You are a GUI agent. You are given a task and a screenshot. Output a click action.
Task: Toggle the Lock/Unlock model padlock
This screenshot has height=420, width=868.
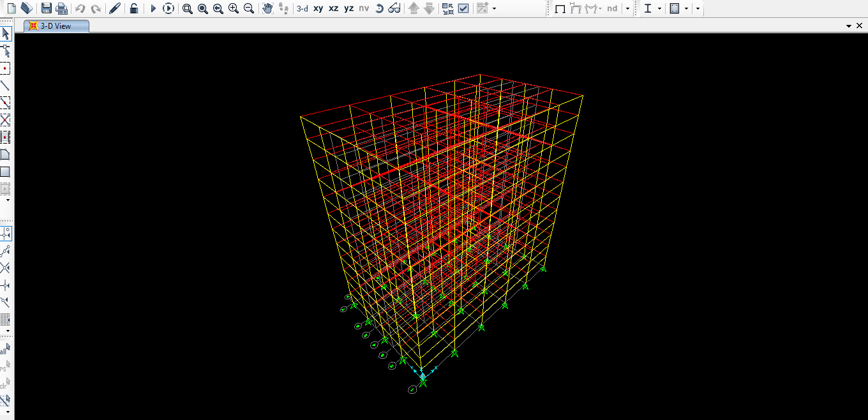[134, 8]
